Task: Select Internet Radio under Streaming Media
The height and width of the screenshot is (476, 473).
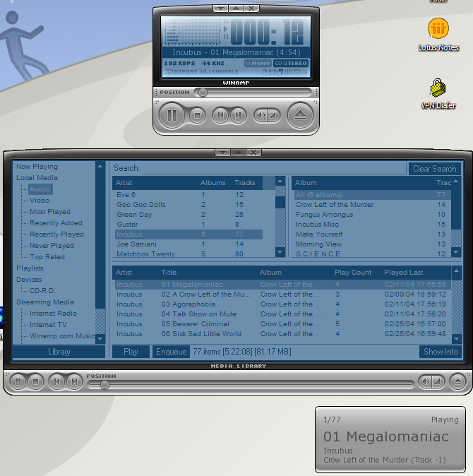Action: [x=53, y=314]
